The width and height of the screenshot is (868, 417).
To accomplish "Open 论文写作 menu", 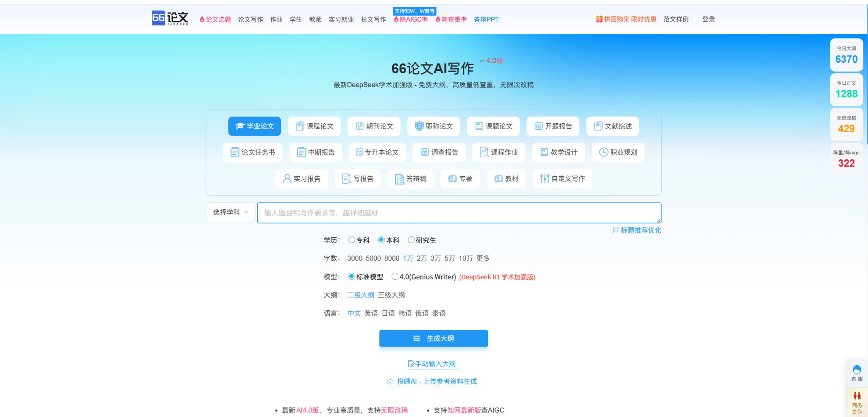I will [x=250, y=19].
